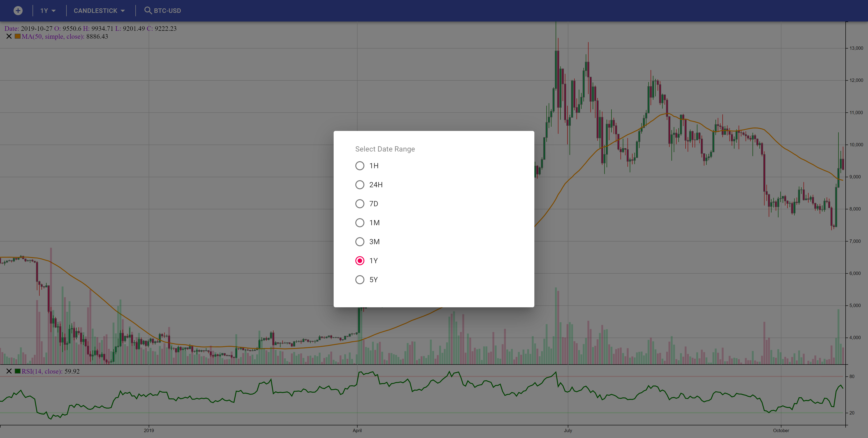
Task: Click the dropdown arrow beside CANDLESTICK
Action: point(123,11)
